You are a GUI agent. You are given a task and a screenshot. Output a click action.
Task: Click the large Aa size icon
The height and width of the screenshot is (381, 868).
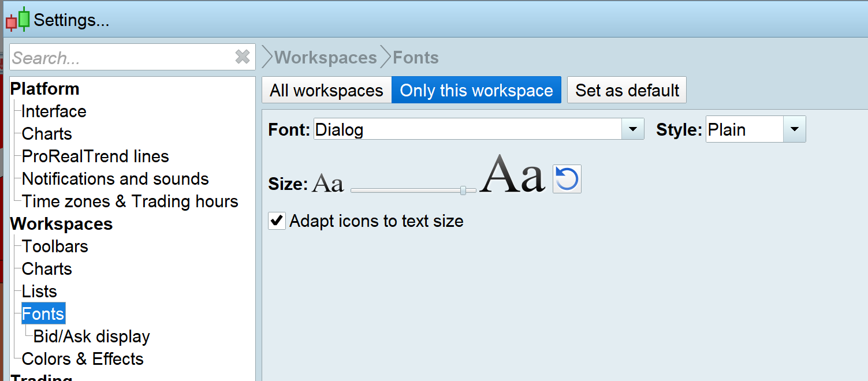pyautogui.click(x=512, y=174)
